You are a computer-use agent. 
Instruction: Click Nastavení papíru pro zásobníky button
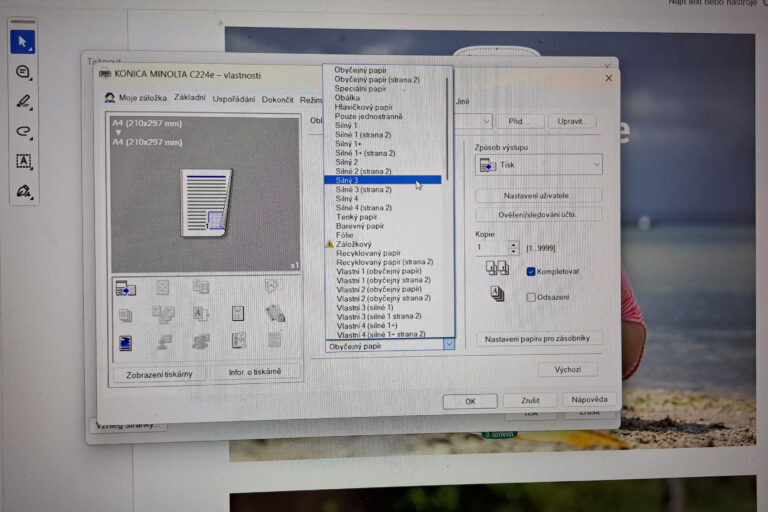[x=540, y=339]
